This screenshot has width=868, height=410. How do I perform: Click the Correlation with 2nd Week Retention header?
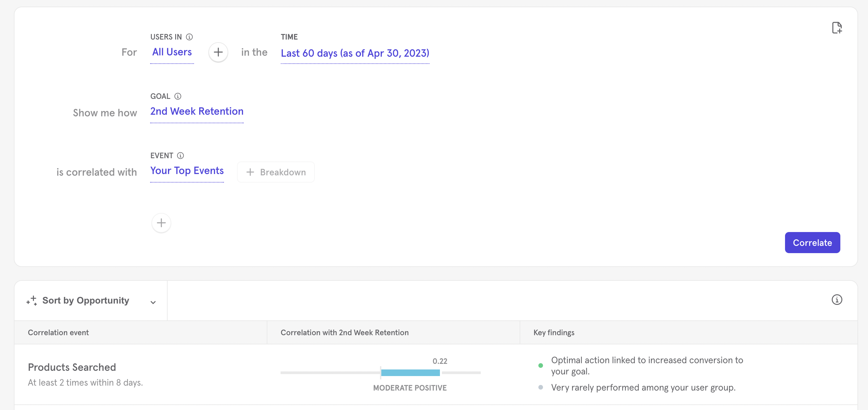point(344,333)
